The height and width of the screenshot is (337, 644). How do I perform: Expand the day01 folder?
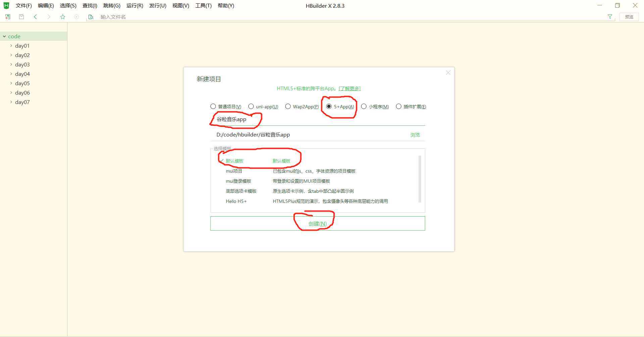[x=11, y=46]
